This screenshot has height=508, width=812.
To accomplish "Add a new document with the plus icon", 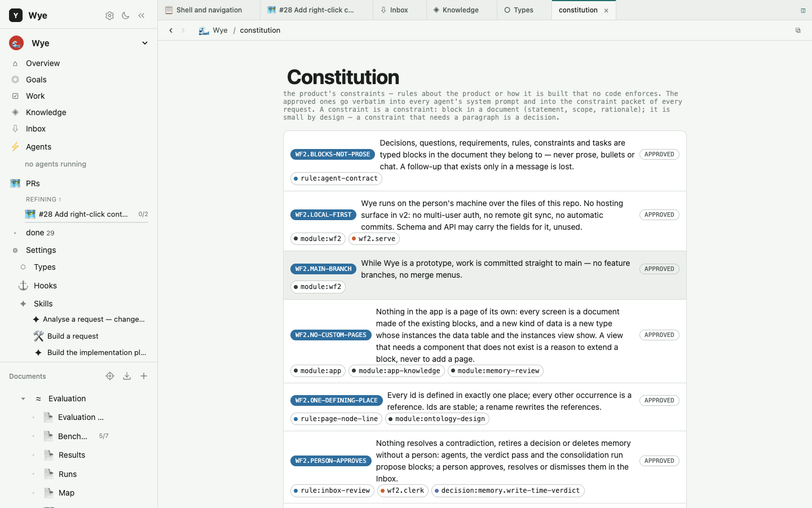I will point(144,376).
